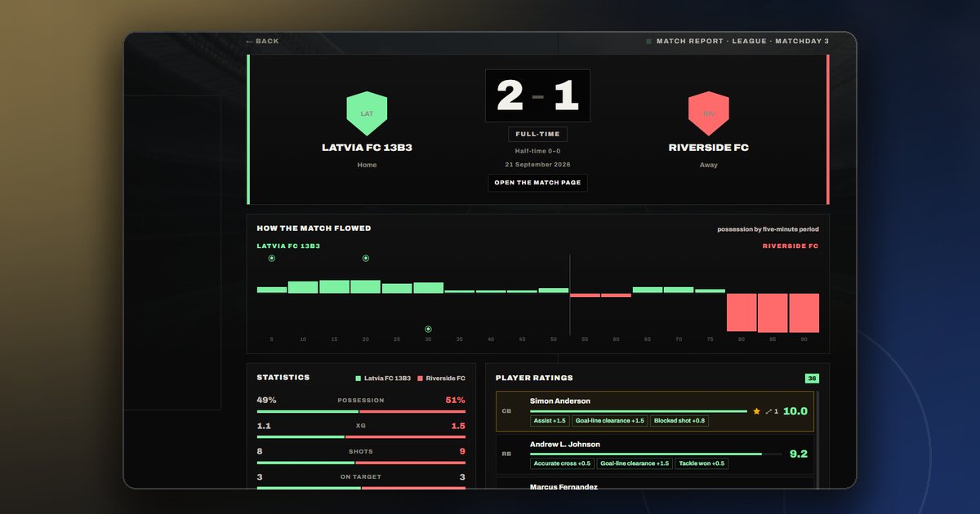Screen dimensions: 980x514
Task: Open Andrew L. Johnson's player card
Action: tap(655, 454)
